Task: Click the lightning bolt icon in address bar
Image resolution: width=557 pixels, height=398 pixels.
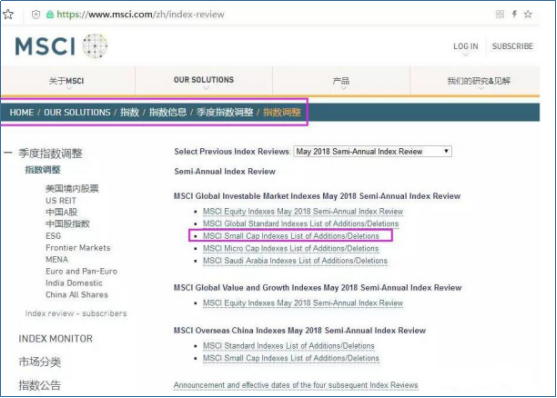Action: coord(514,14)
